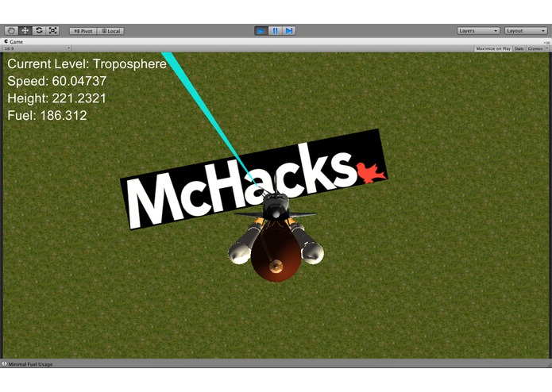Image resolution: width=552 pixels, height=392 pixels.
Task: Toggle Gizmos in Game view
Action: [535, 48]
